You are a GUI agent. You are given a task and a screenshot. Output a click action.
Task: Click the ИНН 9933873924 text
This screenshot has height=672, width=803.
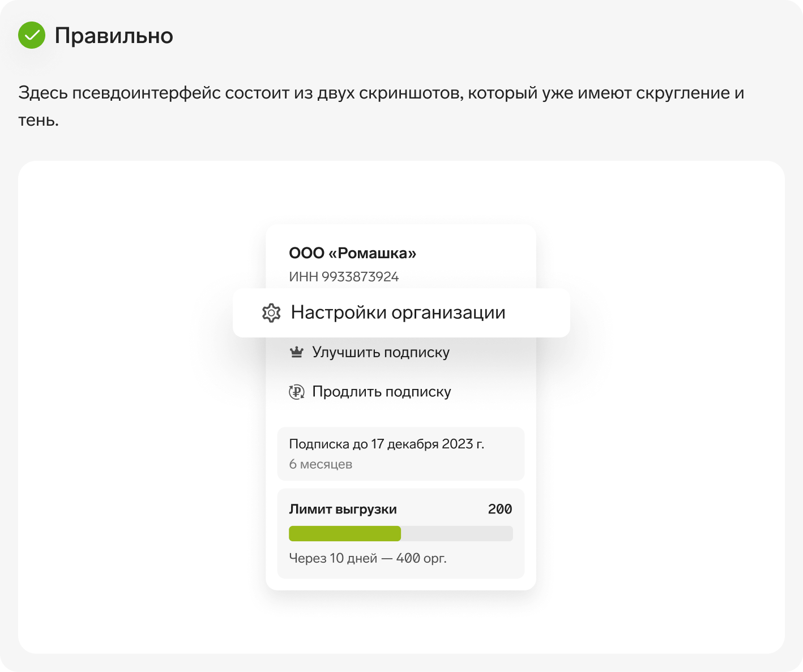(x=344, y=277)
